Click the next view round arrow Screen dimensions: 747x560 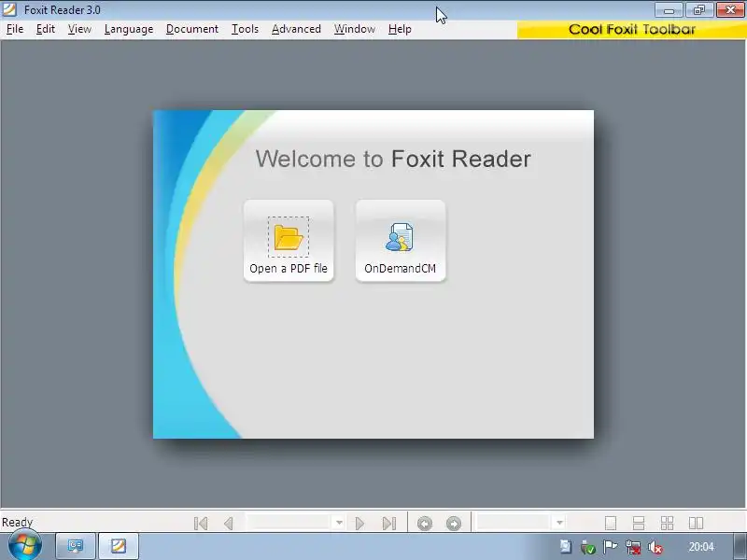click(454, 524)
